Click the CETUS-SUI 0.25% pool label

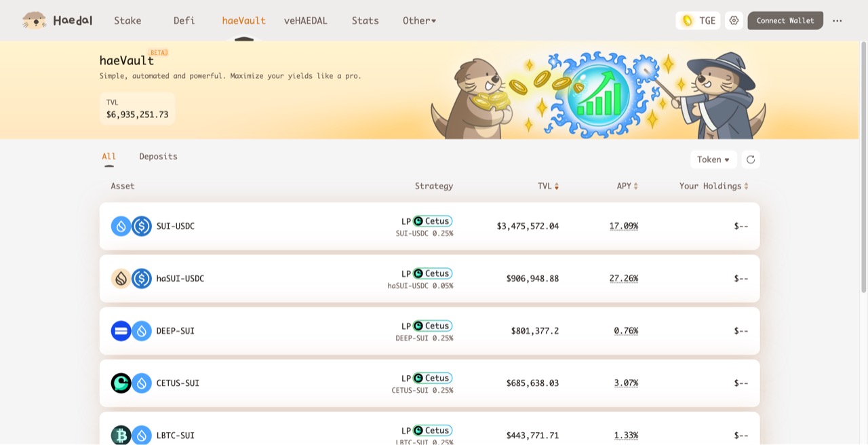click(x=422, y=390)
